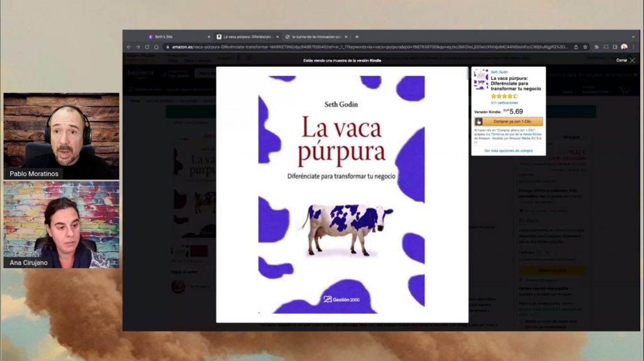
Task: Click the cast media icon in toolbar
Action: click(x=606, y=47)
